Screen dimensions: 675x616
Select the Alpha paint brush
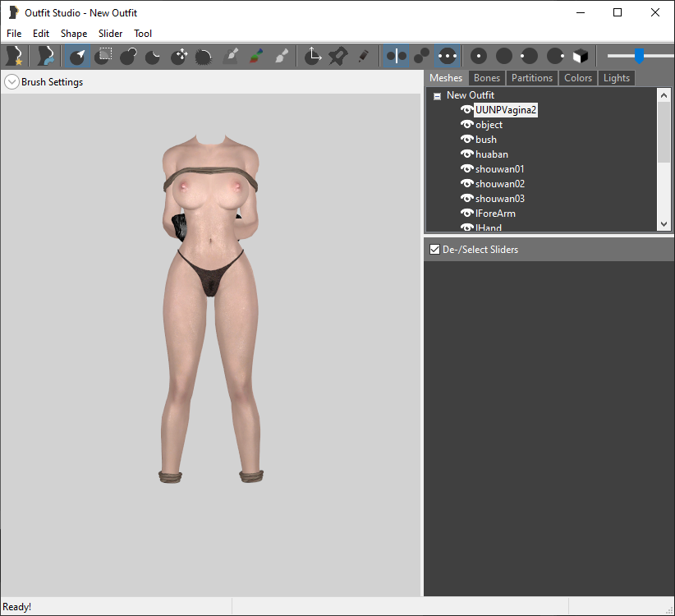coord(282,56)
